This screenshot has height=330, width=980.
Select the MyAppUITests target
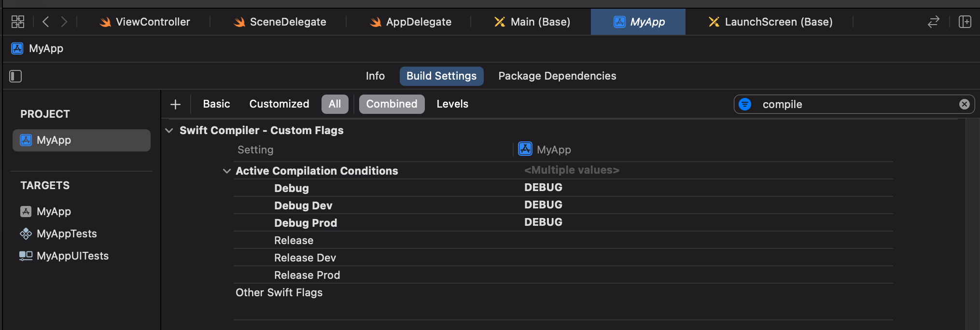pyautogui.click(x=72, y=256)
